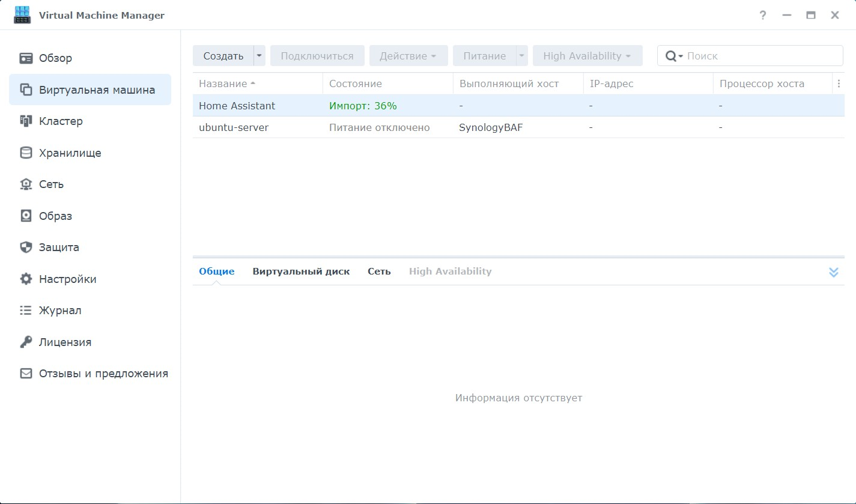Click the Кластер sidebar icon
856x504 pixels.
coord(26,121)
